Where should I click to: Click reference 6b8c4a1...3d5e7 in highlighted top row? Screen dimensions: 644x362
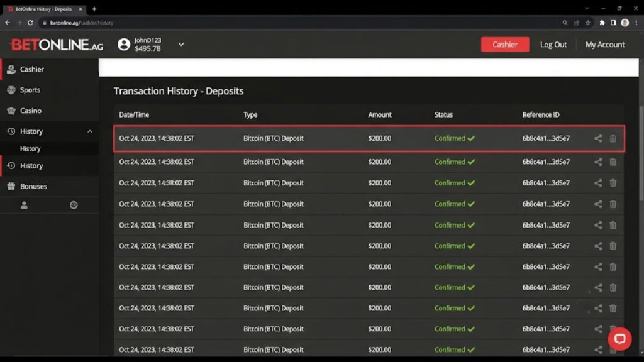[x=546, y=139]
